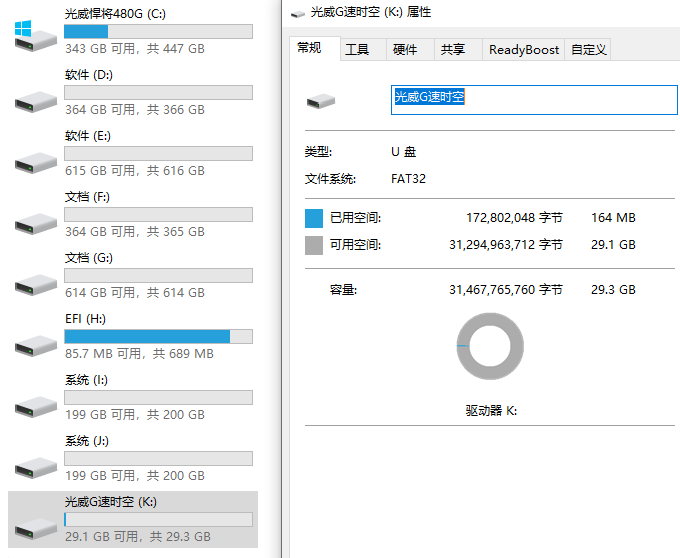680x558 pixels.
Task: Select drive label 软件 (E:)
Action: pos(88,136)
